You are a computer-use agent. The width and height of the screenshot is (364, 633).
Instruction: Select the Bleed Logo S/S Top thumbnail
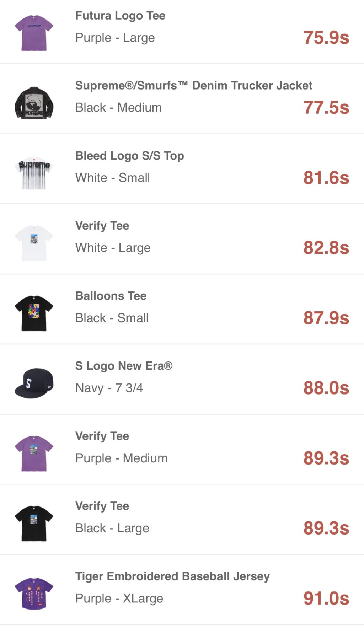(x=34, y=173)
